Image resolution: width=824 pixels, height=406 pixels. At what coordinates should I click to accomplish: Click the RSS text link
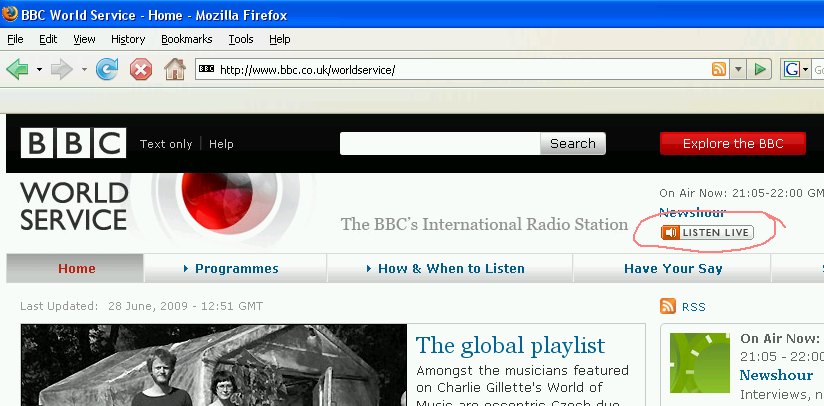click(694, 307)
